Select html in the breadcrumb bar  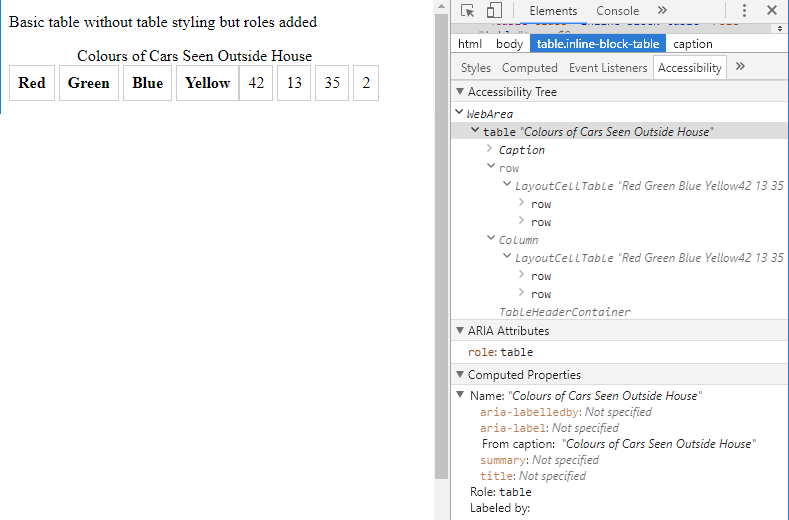point(469,44)
